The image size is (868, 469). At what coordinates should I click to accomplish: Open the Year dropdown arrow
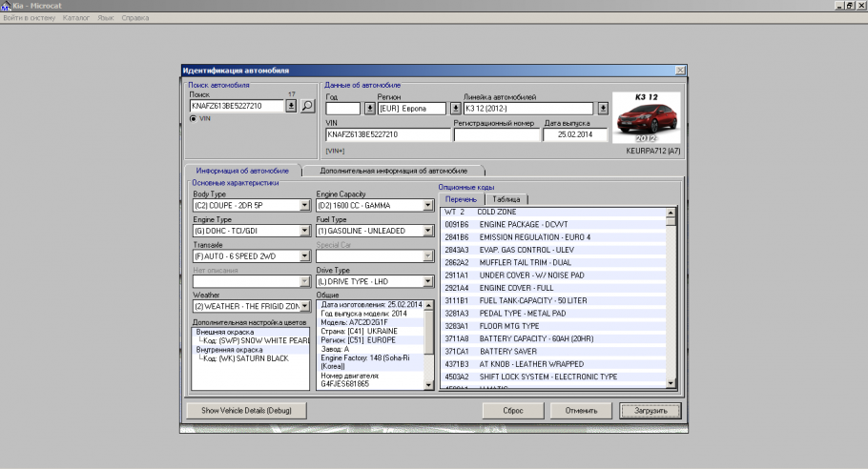point(370,109)
